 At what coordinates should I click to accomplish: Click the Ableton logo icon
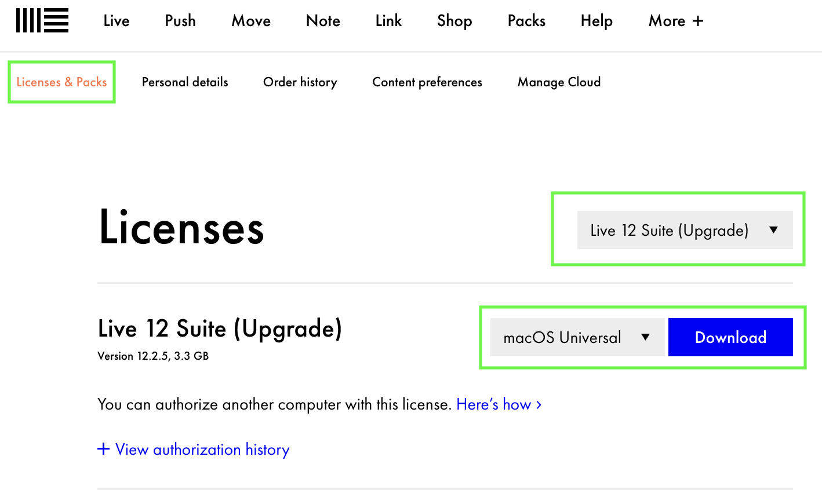tap(42, 21)
